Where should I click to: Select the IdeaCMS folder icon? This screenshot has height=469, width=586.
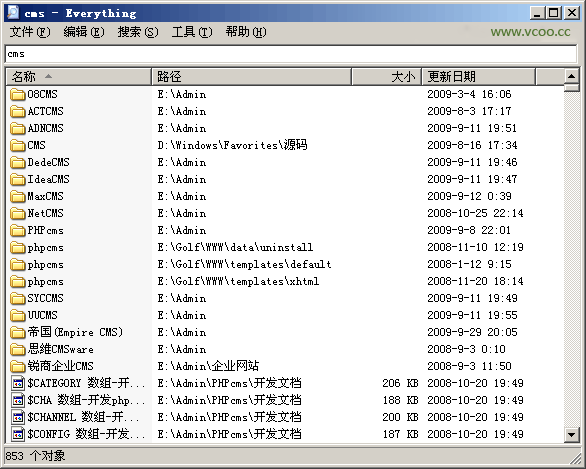18,179
